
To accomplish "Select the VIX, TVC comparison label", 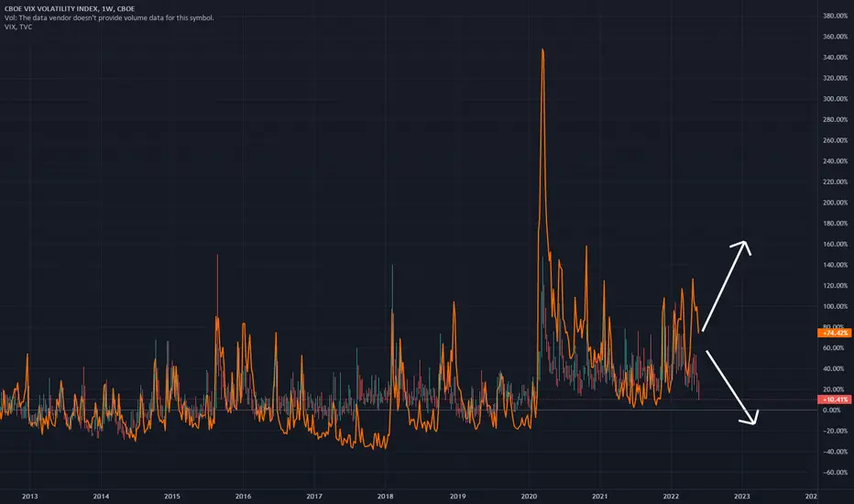I will (x=18, y=27).
